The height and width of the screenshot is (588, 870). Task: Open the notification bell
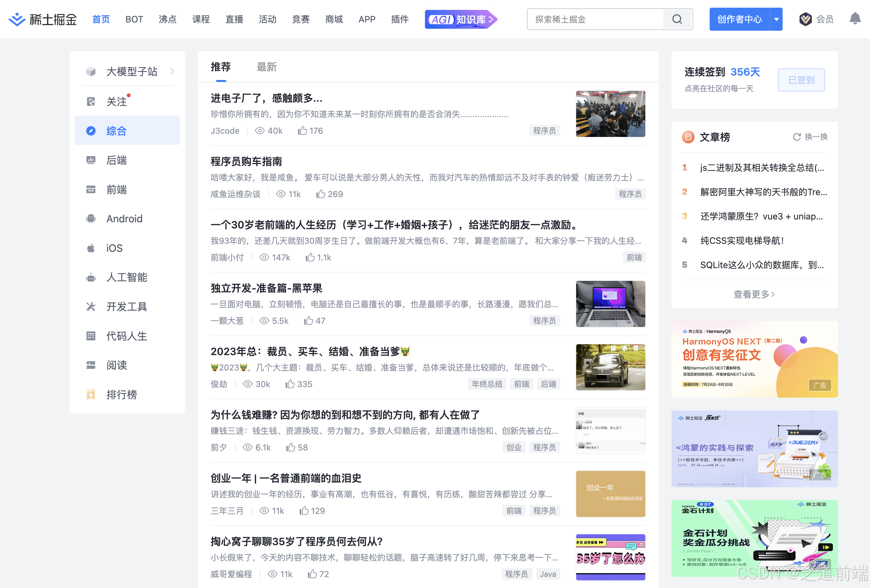855,19
